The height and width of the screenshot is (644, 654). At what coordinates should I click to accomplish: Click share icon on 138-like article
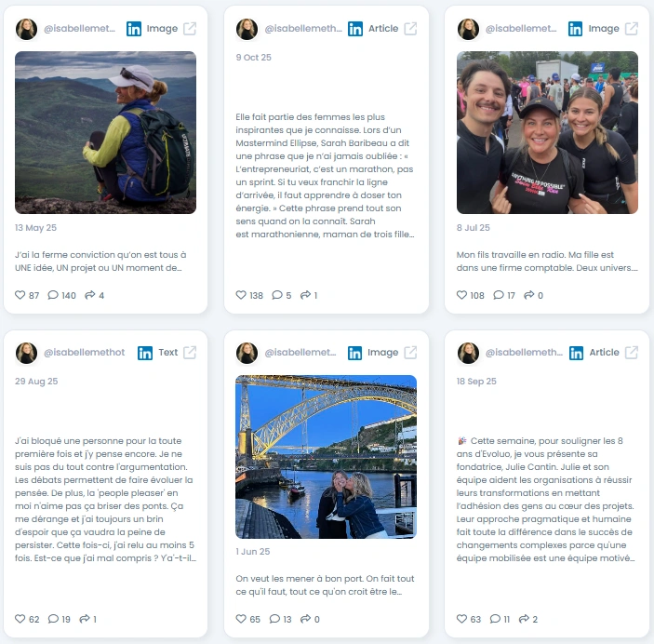coord(306,295)
